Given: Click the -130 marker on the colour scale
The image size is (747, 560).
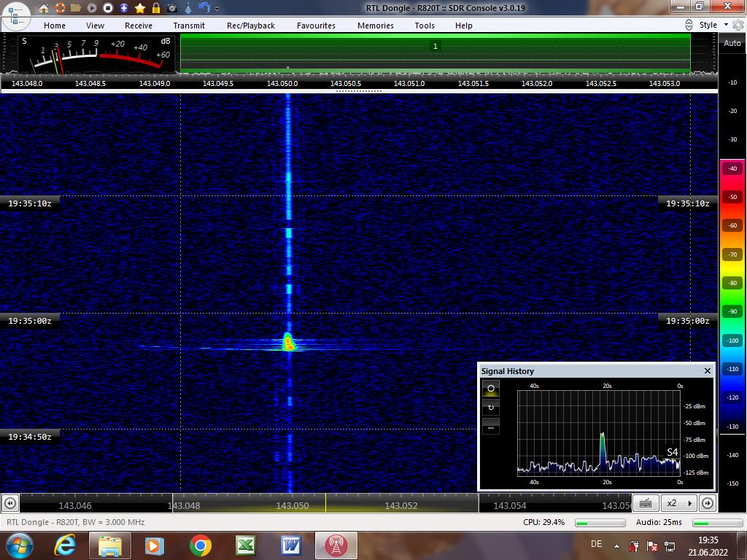Looking at the screenshot, I should pyautogui.click(x=732, y=427).
